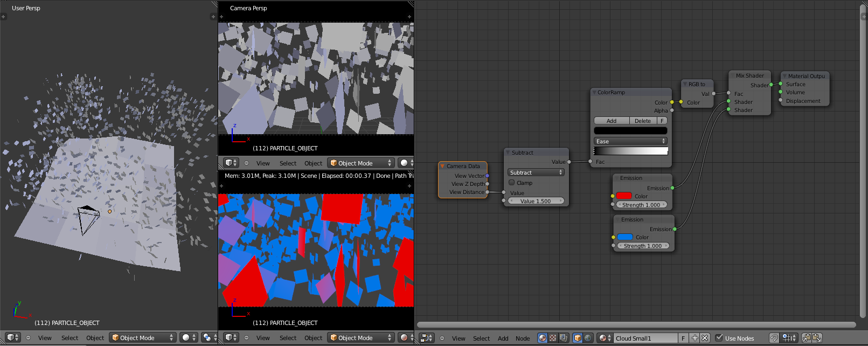Open Ease interpolation dropdown in ColorRamp
The height and width of the screenshot is (346, 868).
(630, 141)
